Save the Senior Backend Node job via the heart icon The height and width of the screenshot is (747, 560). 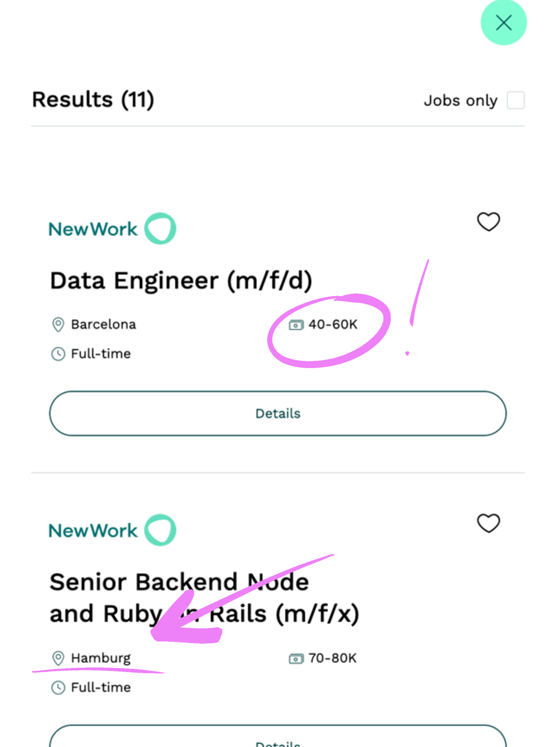point(489,523)
